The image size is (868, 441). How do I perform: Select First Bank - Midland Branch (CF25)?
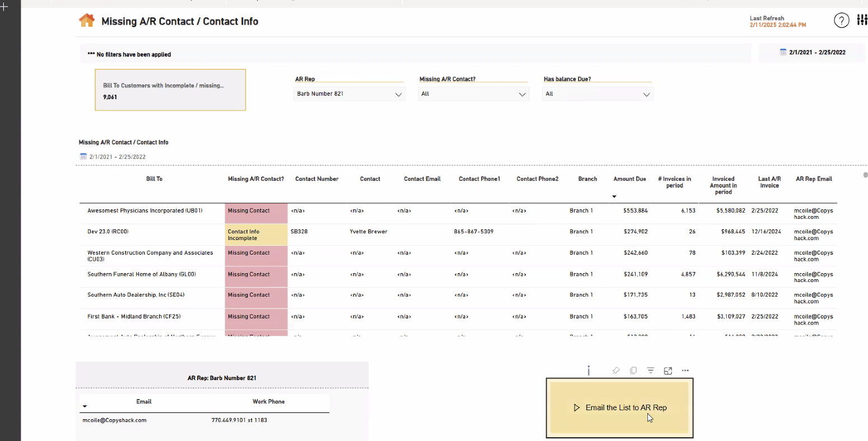tap(134, 317)
